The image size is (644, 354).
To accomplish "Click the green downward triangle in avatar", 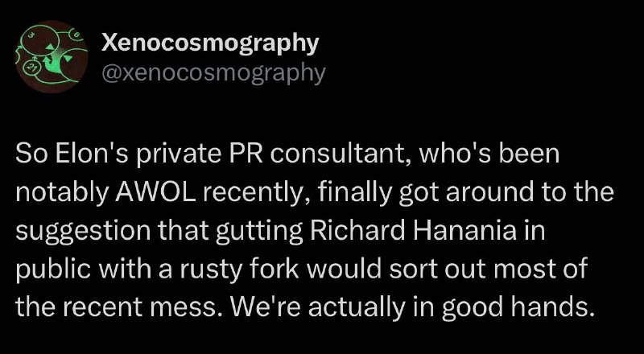I will tap(68, 58).
